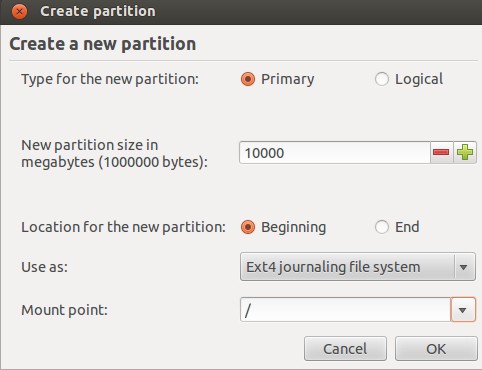Confirm the partition with OK
This screenshot has height=370, width=482.
click(436, 349)
